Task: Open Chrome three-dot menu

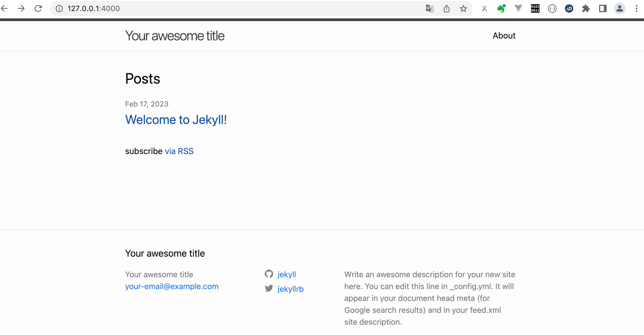Action: coord(637,9)
